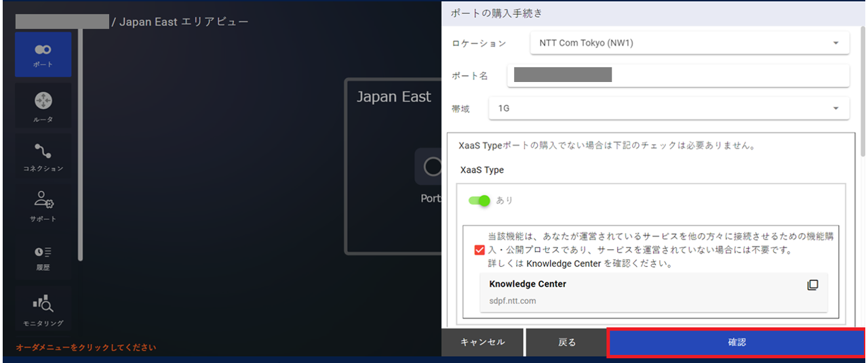Copy the Knowledge Center link icon
Viewport: 868px width, 363px height.
point(812,285)
